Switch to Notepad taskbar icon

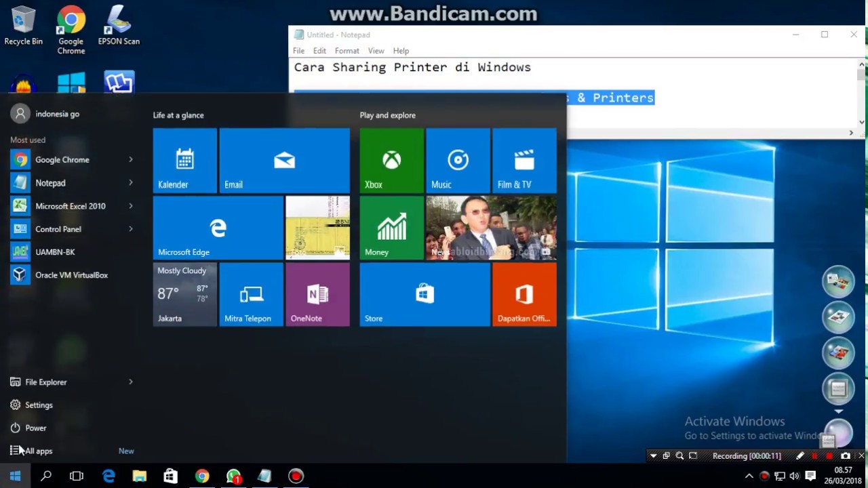tap(265, 476)
